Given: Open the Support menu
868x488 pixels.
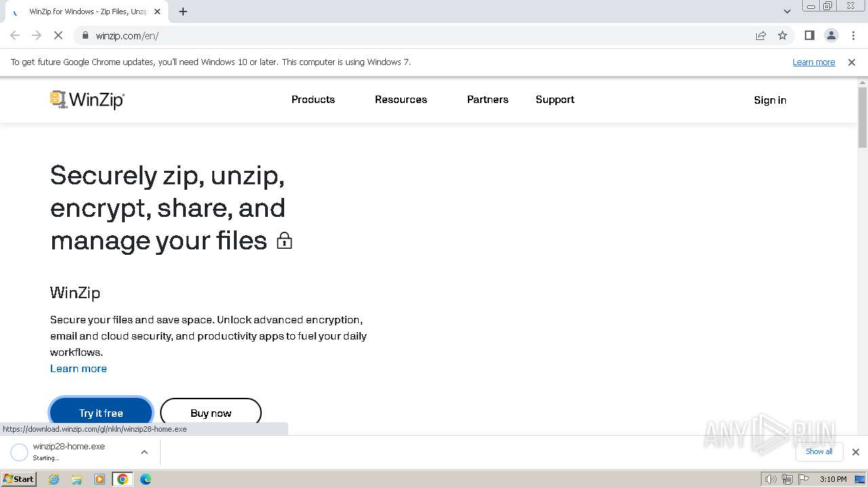Looking at the screenshot, I should click(x=555, y=100).
